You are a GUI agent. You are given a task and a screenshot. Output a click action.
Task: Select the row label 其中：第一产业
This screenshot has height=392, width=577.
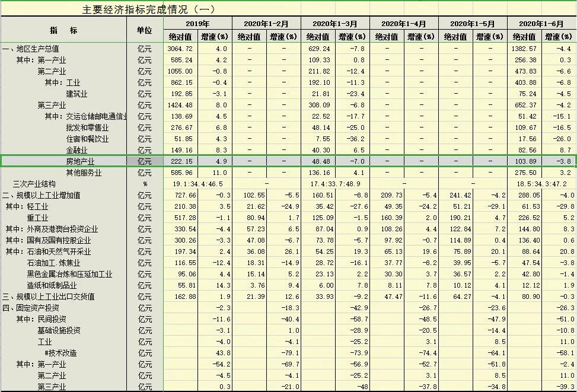click(41, 60)
